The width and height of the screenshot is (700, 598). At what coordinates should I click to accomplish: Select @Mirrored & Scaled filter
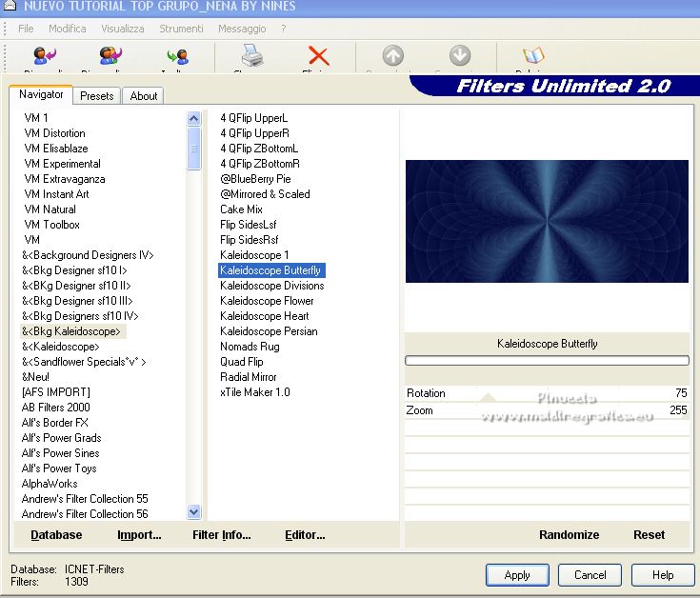coord(265,194)
